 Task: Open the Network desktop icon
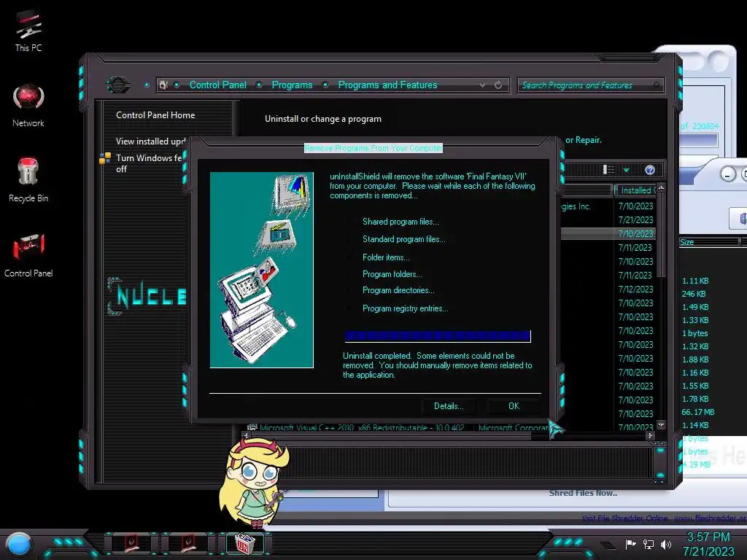tap(28, 106)
